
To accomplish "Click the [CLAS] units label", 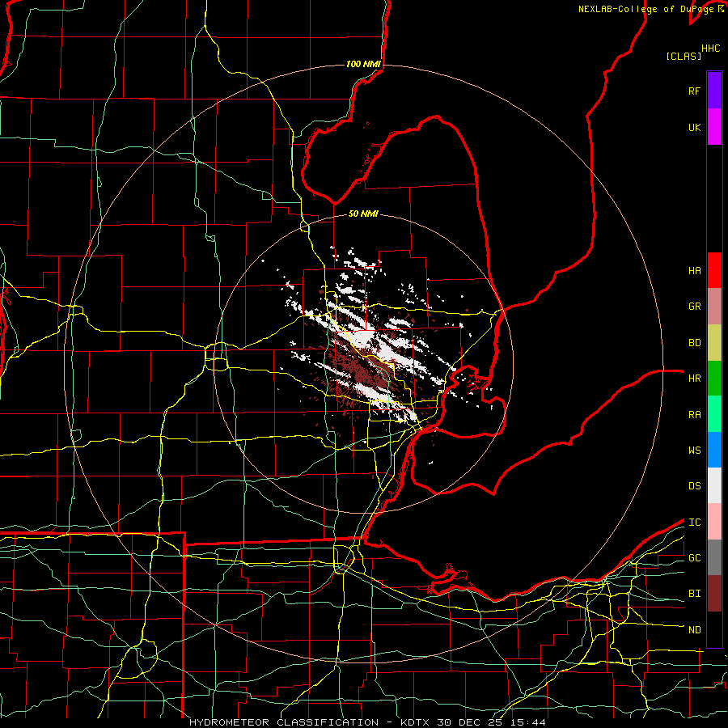I will pos(684,56).
